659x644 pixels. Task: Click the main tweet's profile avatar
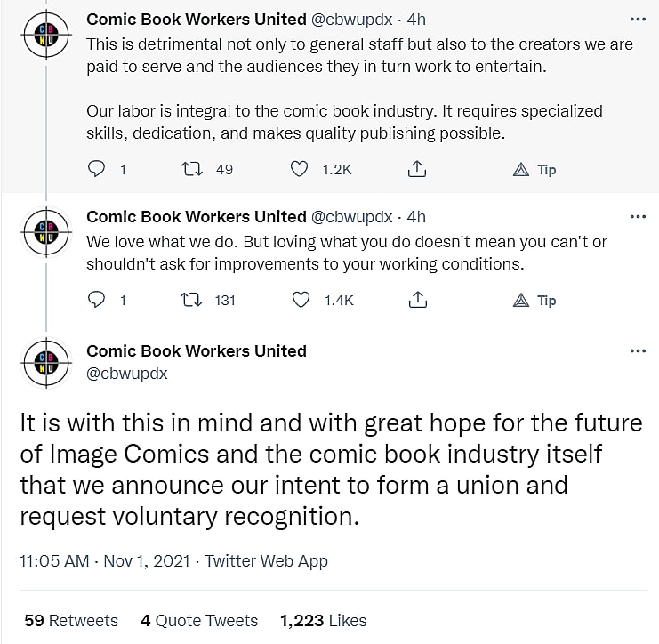click(x=45, y=362)
